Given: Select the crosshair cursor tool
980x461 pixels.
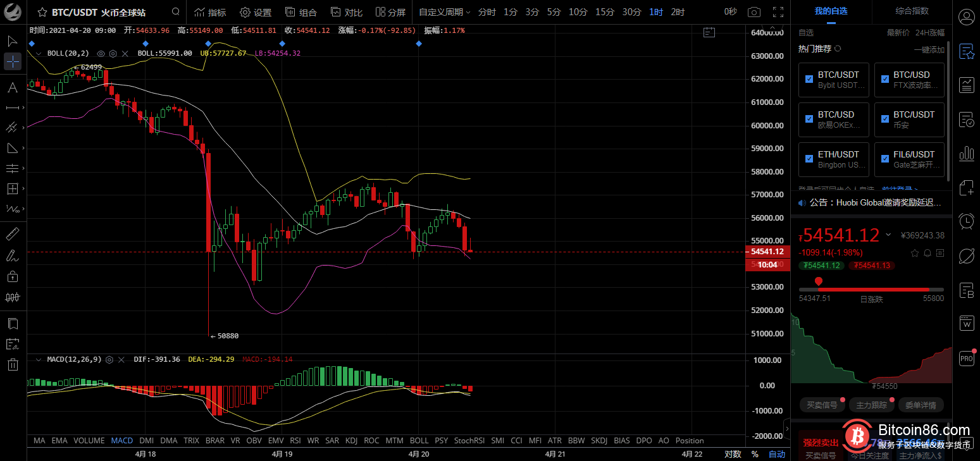Looking at the screenshot, I should tap(13, 61).
